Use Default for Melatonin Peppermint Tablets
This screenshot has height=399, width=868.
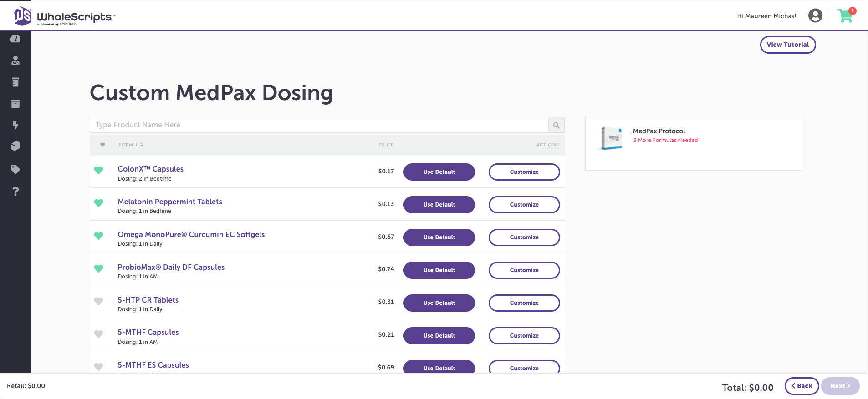click(x=439, y=205)
